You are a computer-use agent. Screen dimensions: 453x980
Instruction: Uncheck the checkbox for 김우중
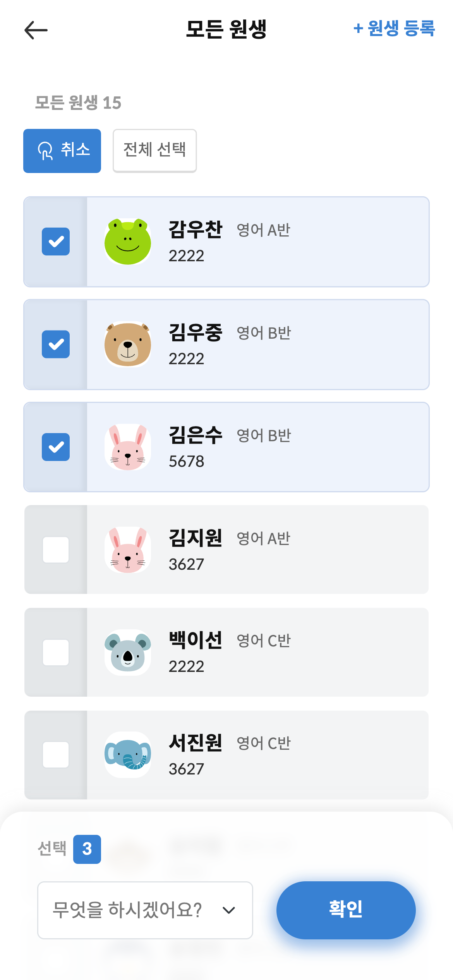(x=56, y=344)
